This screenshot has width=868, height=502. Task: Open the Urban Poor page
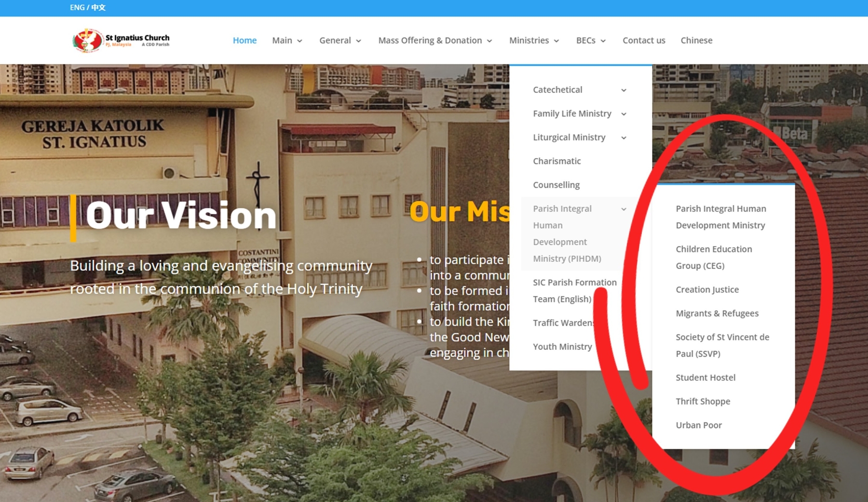click(x=699, y=425)
